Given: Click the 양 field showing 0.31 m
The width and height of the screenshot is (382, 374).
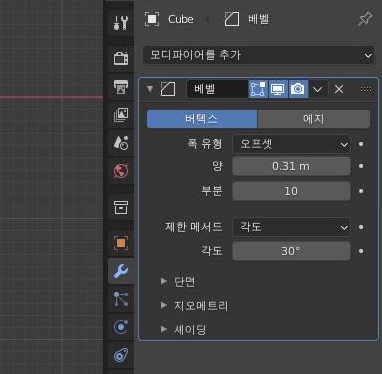Looking at the screenshot, I should click(x=291, y=166).
